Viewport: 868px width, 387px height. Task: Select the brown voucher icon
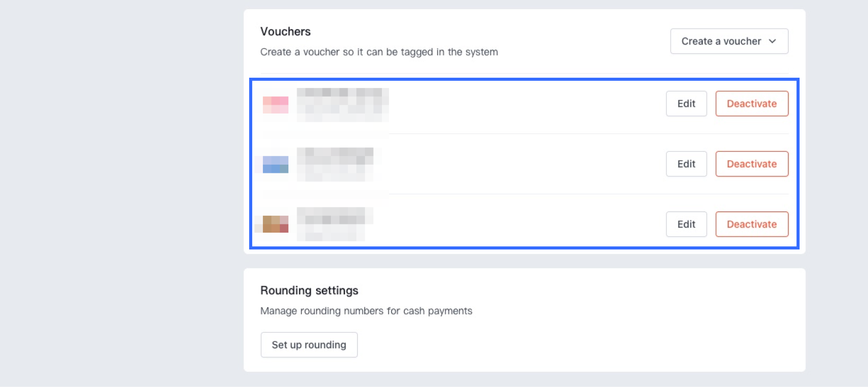(275, 223)
